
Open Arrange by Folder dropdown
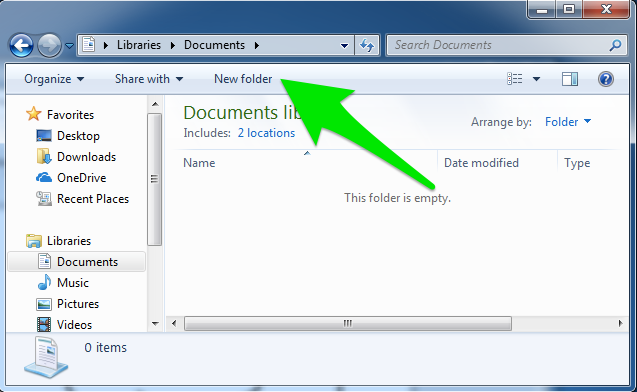[x=568, y=122]
